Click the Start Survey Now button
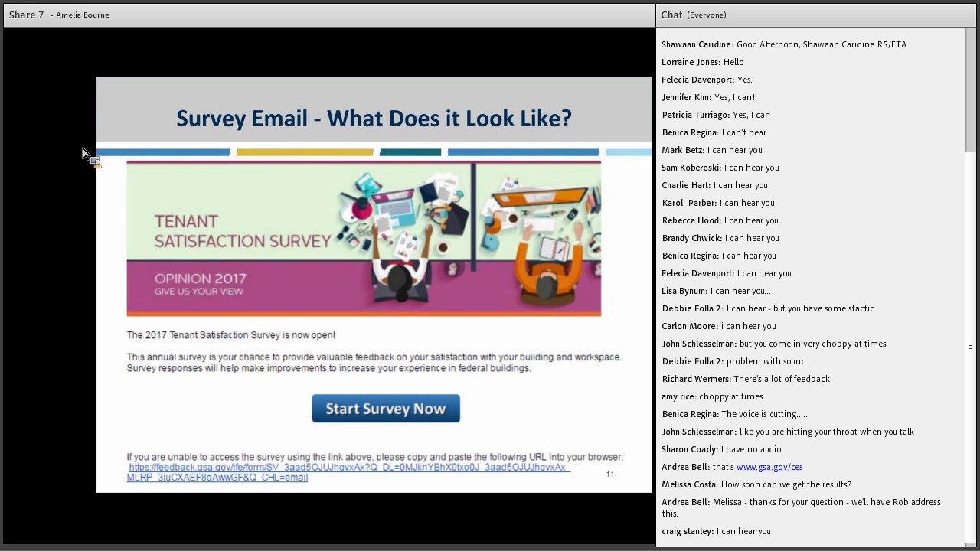Viewport: 980px width, 551px height. click(386, 409)
